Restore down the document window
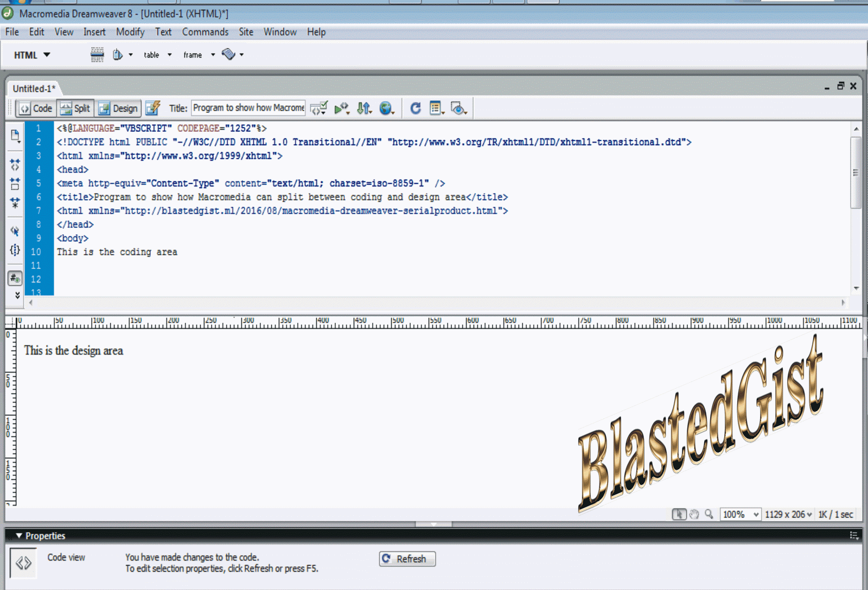Viewport: 868px width, 590px height. click(x=840, y=86)
